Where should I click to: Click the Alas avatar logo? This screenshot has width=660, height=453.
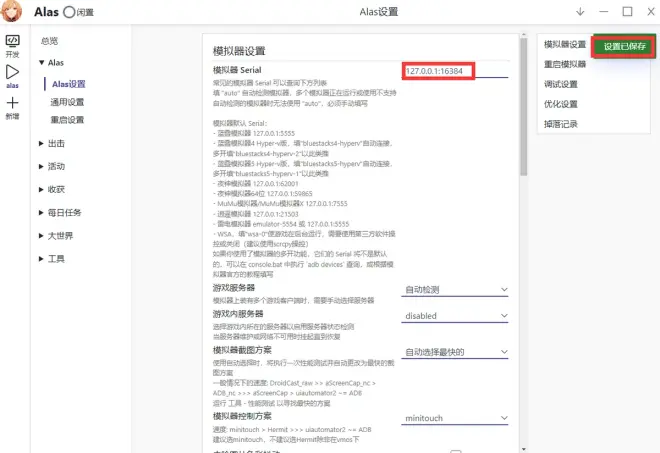tap(11, 11)
